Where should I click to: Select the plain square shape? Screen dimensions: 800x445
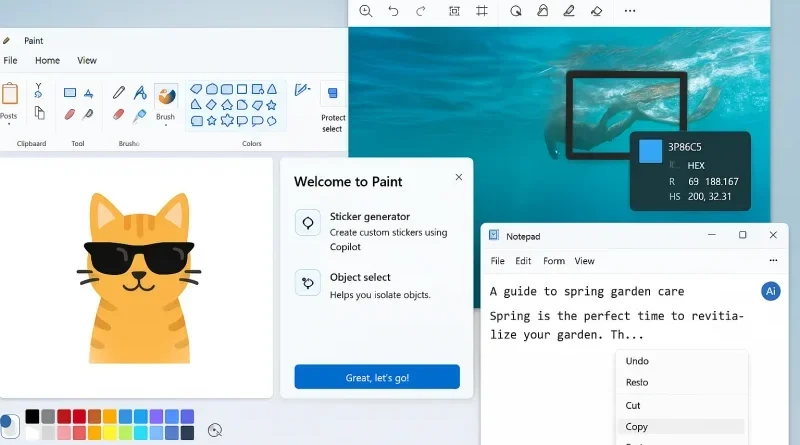pyautogui.click(x=242, y=89)
